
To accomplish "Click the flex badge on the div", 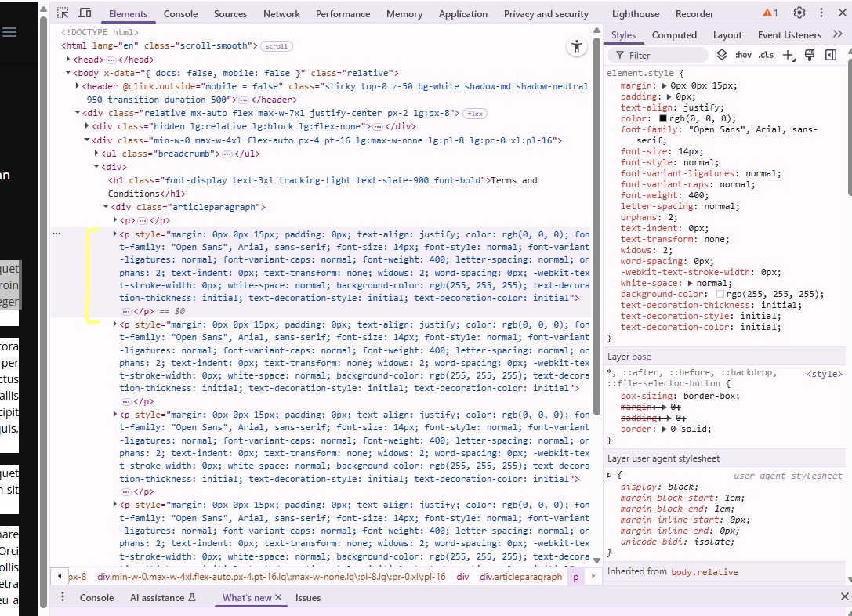I will tap(475, 114).
